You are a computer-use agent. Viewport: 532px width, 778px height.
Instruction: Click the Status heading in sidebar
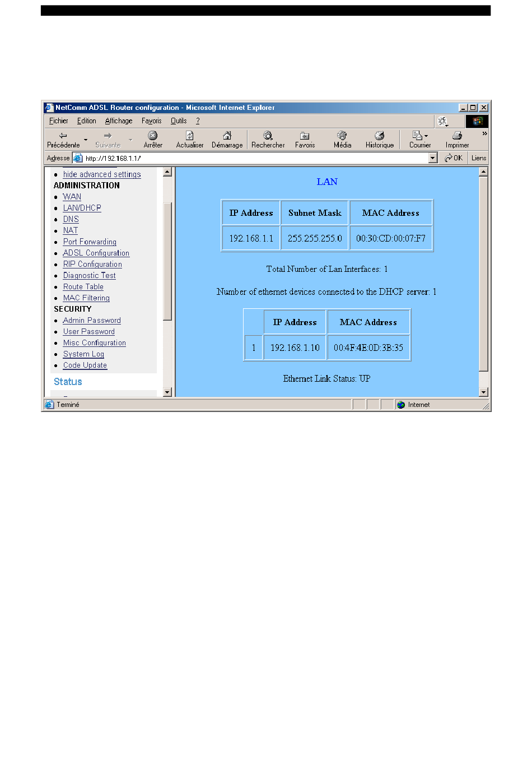(x=68, y=382)
